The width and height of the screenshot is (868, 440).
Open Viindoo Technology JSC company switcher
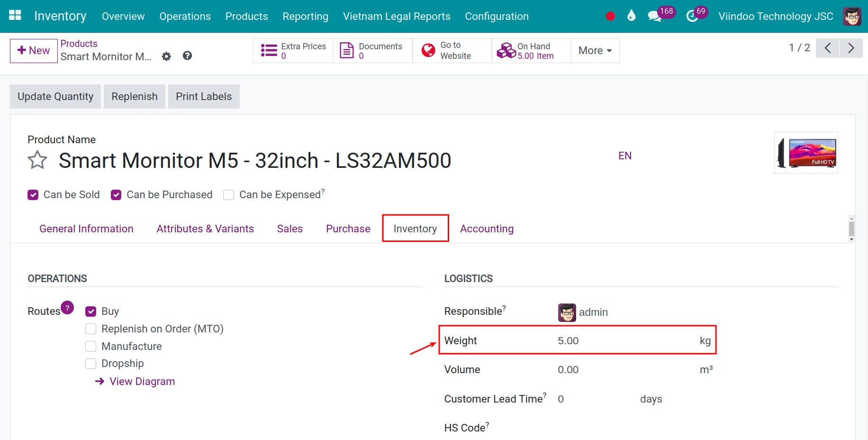(776, 16)
